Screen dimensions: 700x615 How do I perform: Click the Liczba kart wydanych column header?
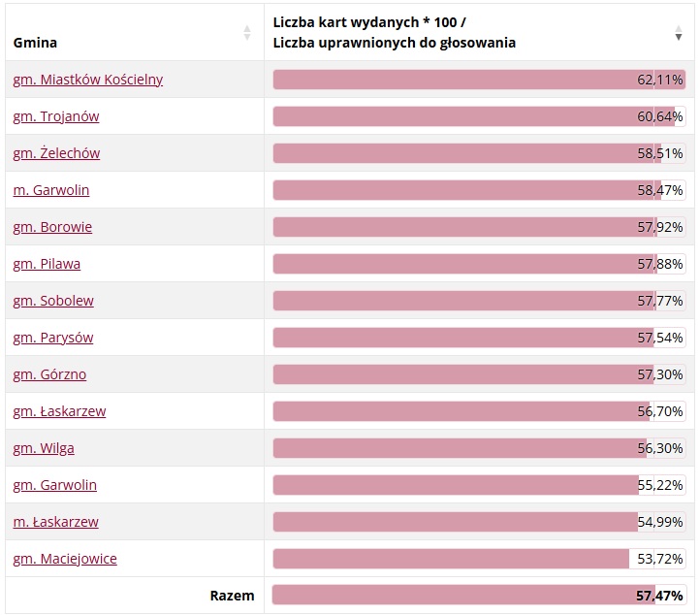[394, 32]
